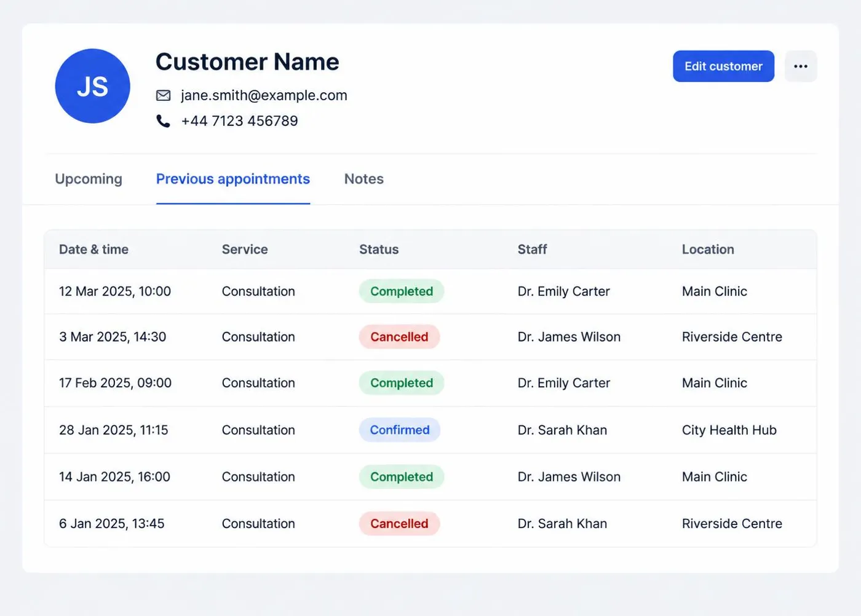Image resolution: width=861 pixels, height=616 pixels.
Task: Click the Service column header
Action: pos(245,250)
